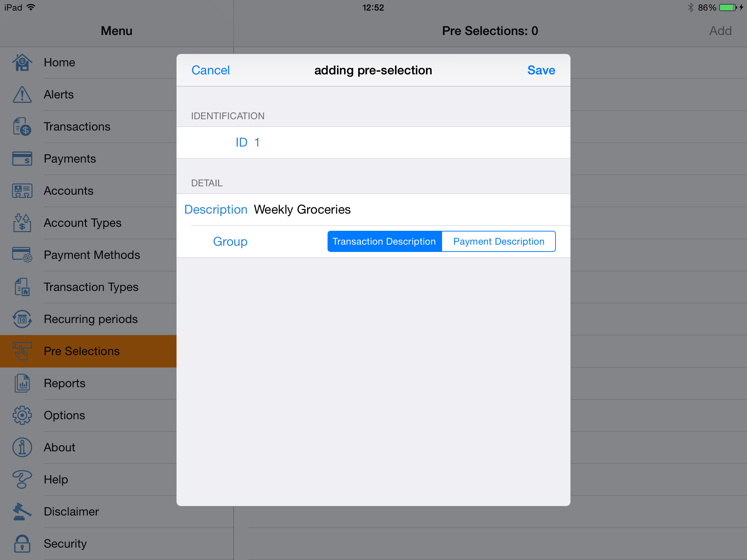Select Payment Methods card-gear icon
Viewport: 747px width, 560px height.
coord(22,255)
